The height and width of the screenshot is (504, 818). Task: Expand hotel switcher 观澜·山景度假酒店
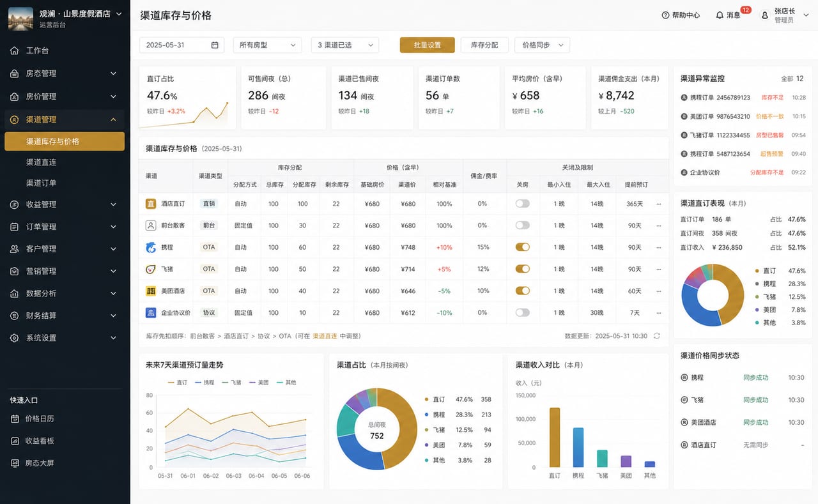coord(119,13)
